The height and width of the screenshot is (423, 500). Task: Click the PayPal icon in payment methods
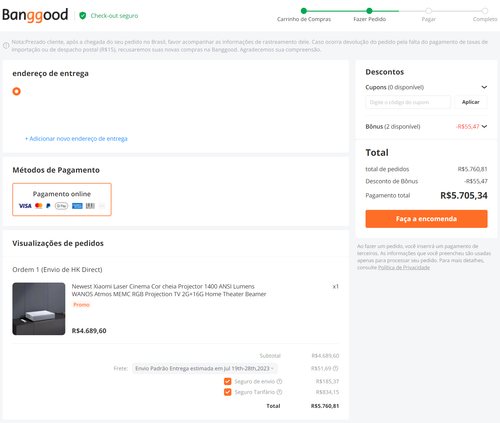[48, 206]
